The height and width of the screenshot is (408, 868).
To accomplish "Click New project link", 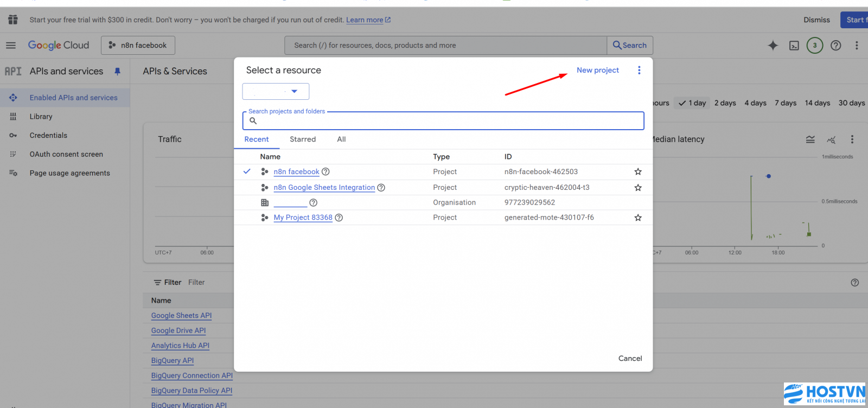I will tap(597, 70).
